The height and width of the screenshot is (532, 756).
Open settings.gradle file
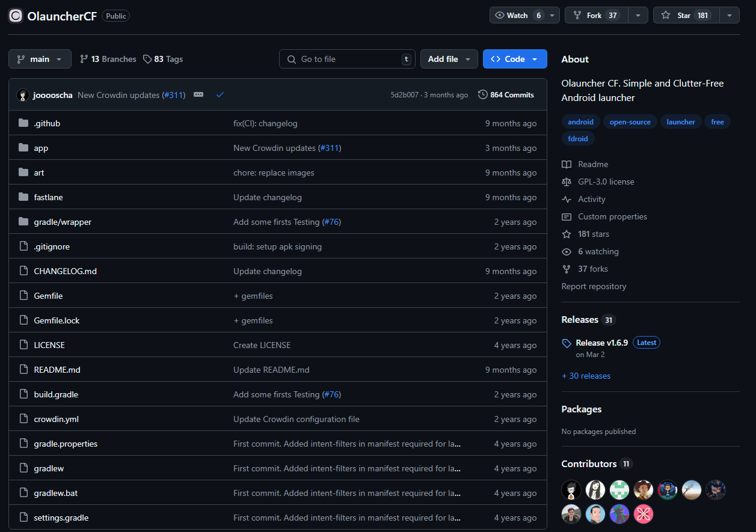(x=61, y=518)
